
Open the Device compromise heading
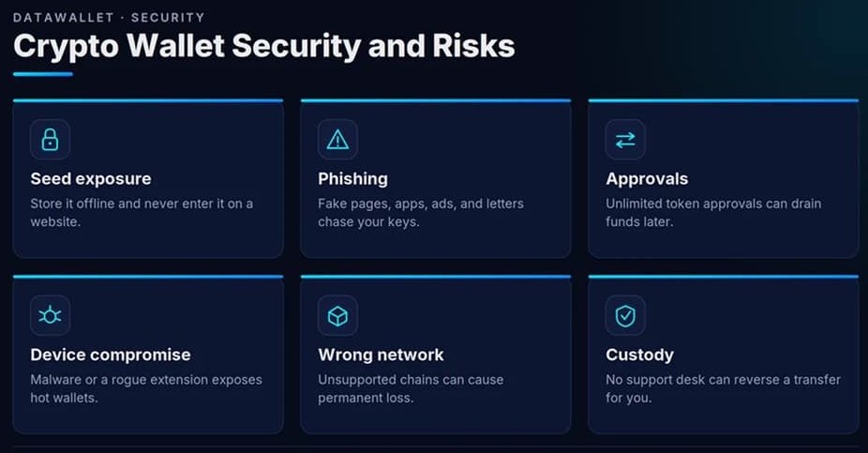tap(111, 355)
